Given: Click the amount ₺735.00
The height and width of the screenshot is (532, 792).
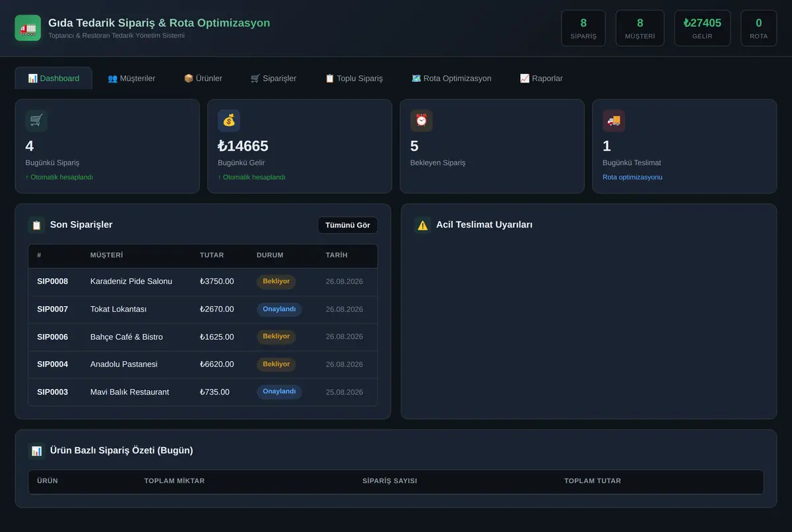Looking at the screenshot, I should 215,392.
